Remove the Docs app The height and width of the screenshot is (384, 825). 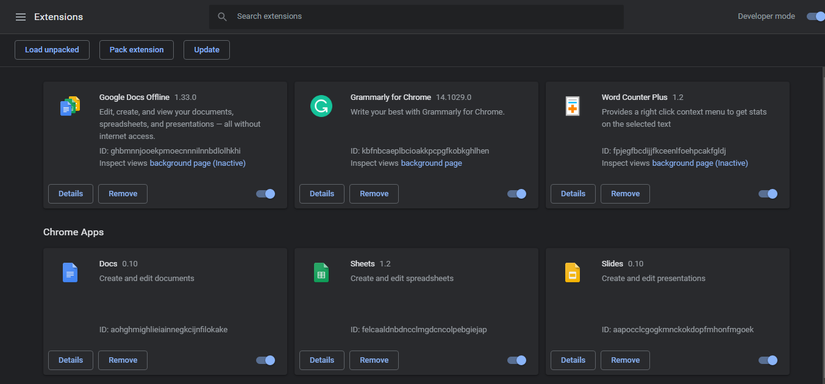123,360
